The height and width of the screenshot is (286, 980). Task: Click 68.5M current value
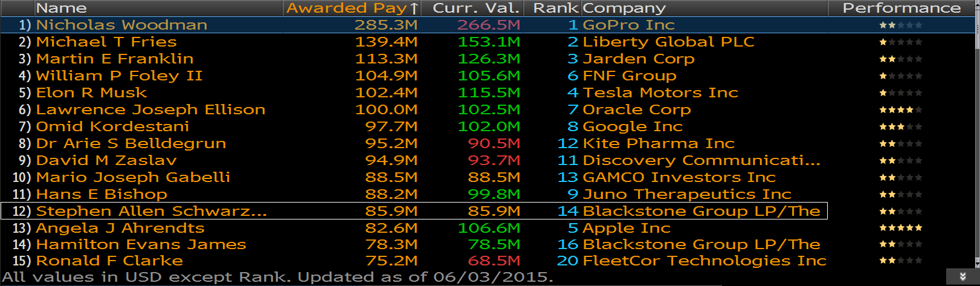coord(494,261)
